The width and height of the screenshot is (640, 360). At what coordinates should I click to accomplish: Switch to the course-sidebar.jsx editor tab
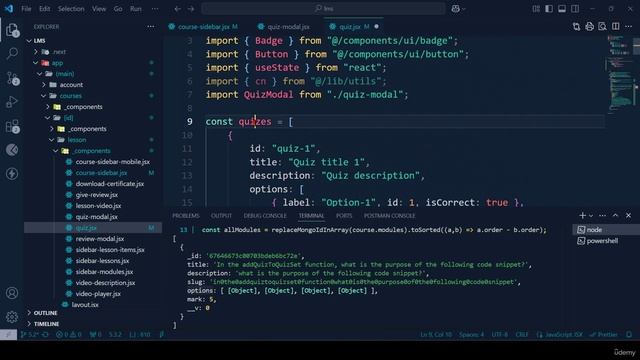(203, 27)
